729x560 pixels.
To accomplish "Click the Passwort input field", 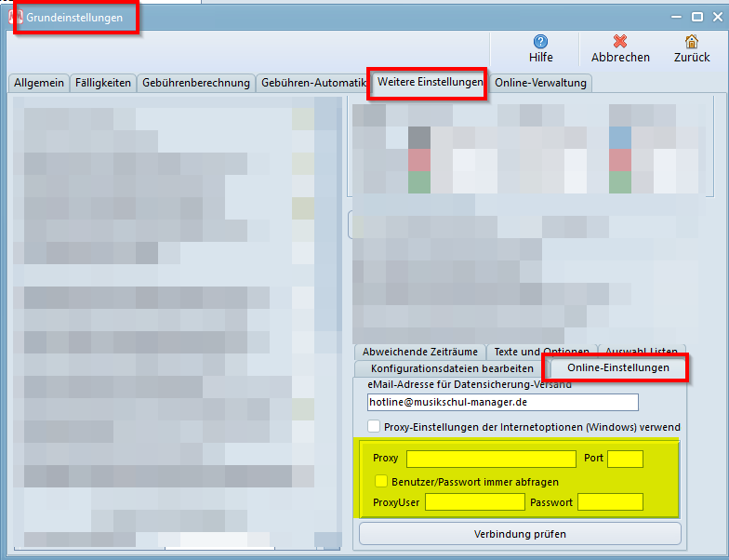I will click(x=610, y=502).
